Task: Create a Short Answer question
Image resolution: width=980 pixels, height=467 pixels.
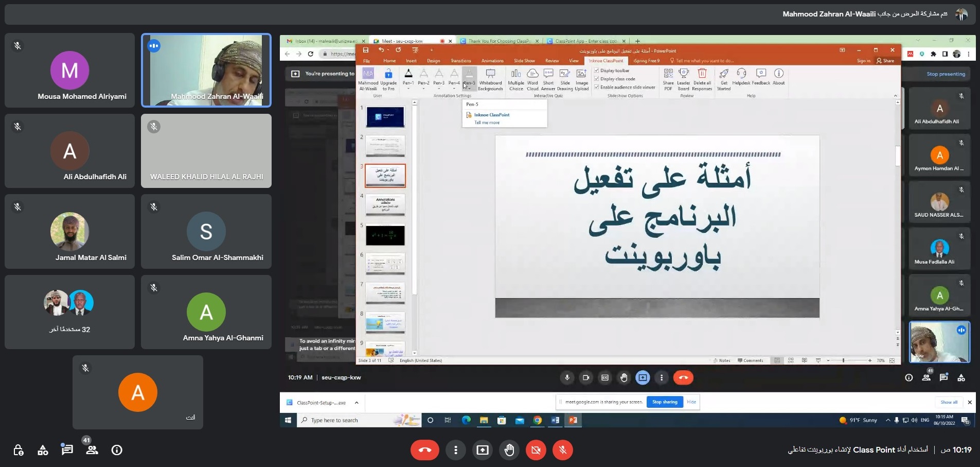Action: 548,80
